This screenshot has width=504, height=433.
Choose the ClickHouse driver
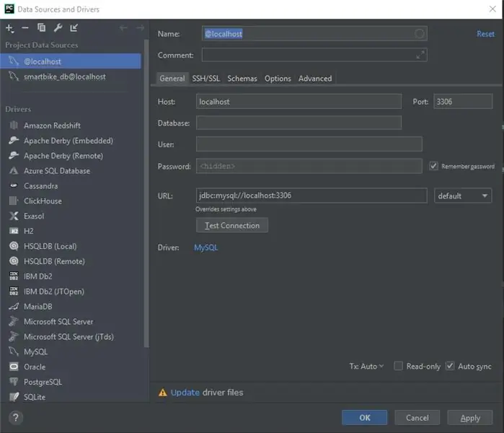[x=43, y=201]
